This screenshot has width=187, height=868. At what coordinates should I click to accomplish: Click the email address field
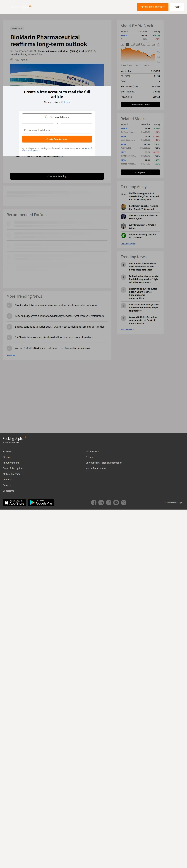[x=57, y=130]
